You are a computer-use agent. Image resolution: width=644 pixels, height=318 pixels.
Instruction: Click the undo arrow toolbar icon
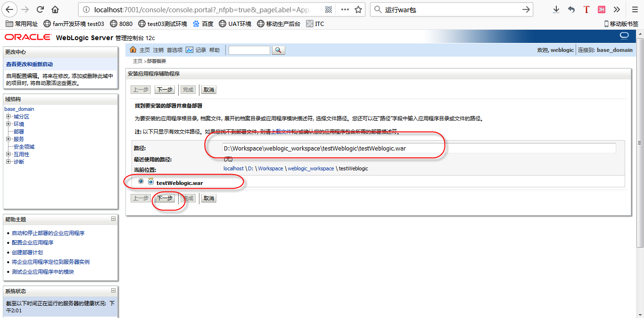tap(571, 9)
